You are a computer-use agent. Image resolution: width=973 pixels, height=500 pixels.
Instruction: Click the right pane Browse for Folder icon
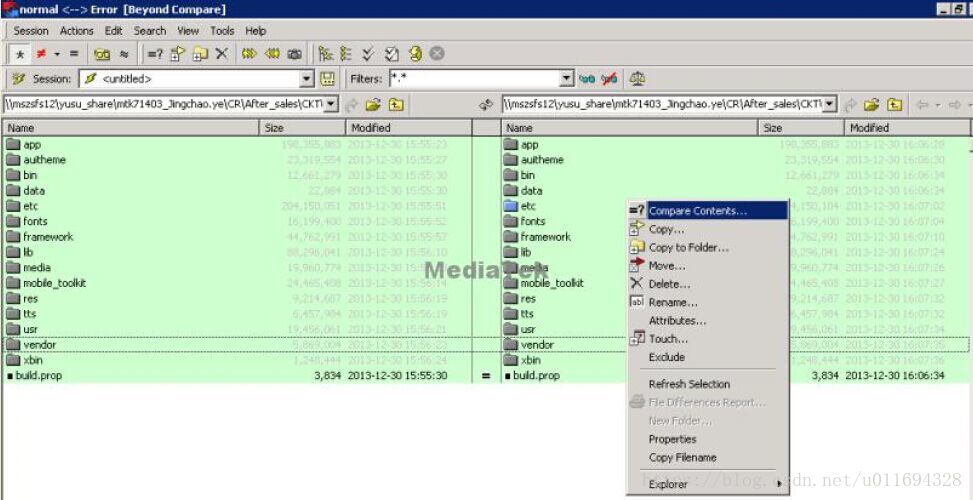tap(872, 105)
